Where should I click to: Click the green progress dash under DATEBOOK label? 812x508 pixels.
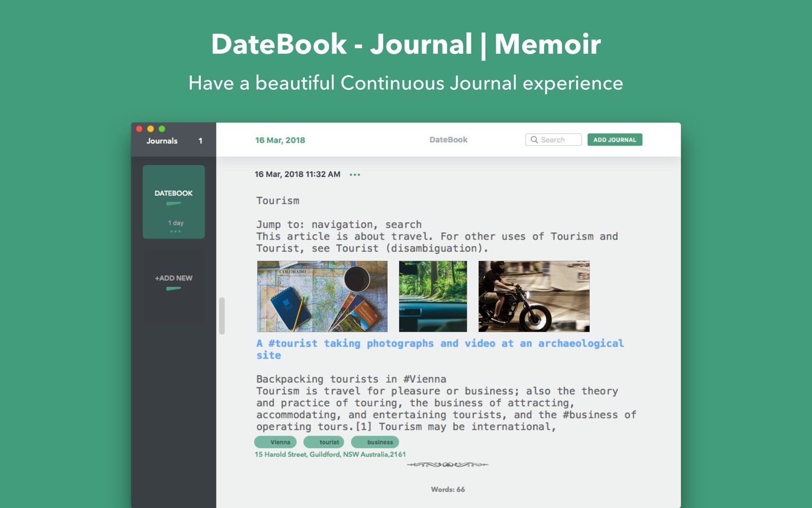174,203
